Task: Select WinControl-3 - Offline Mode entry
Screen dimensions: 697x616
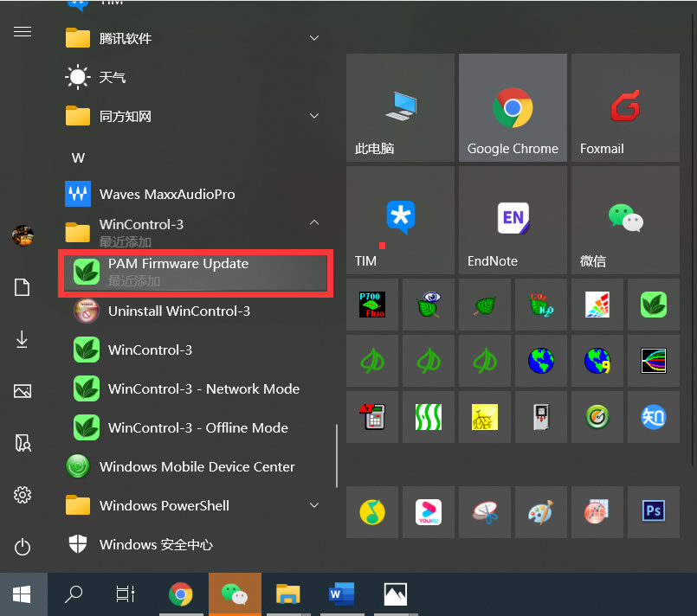Action: (197, 427)
